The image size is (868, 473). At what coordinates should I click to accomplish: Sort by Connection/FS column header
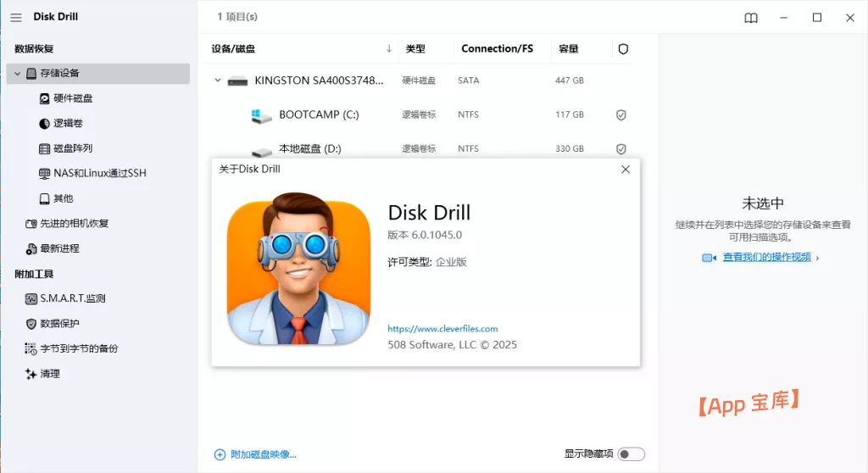pos(497,48)
